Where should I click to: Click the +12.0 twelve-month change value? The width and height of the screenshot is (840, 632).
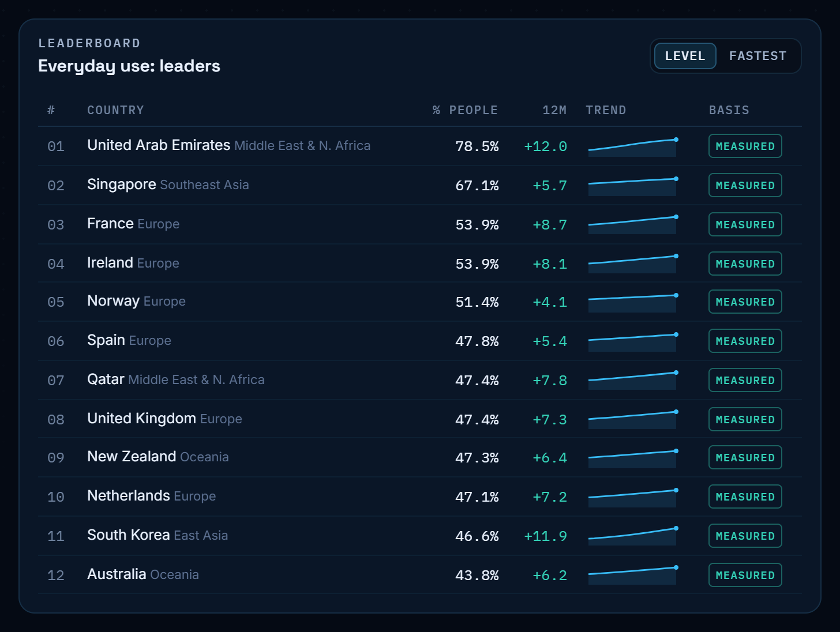pos(545,146)
